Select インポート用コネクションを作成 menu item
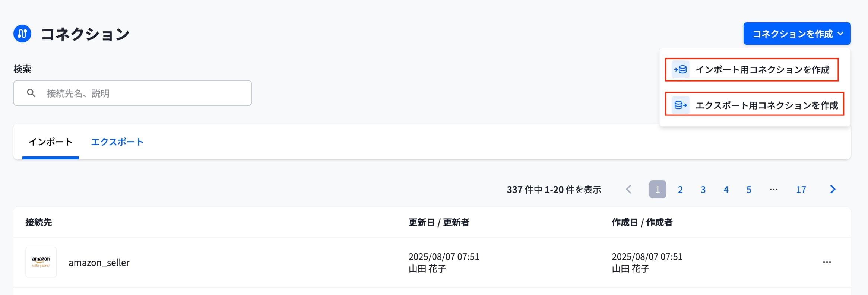 [x=752, y=70]
